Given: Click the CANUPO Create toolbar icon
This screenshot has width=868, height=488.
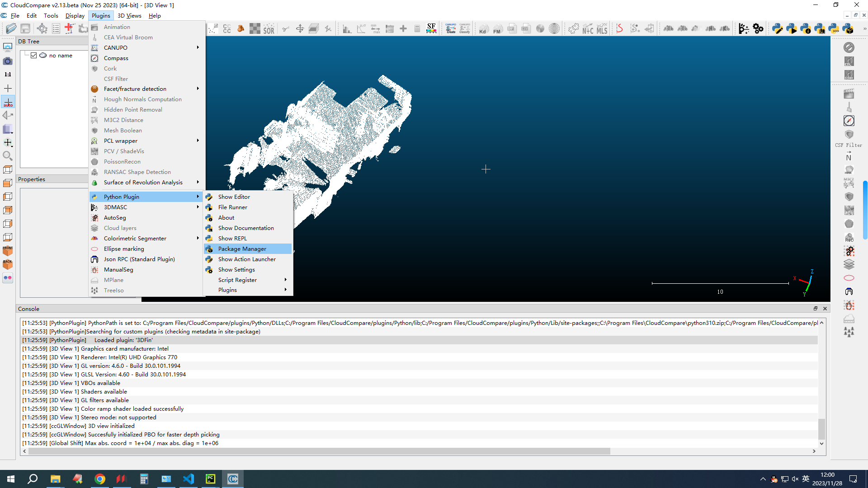Looking at the screenshot, I should click(451, 29).
